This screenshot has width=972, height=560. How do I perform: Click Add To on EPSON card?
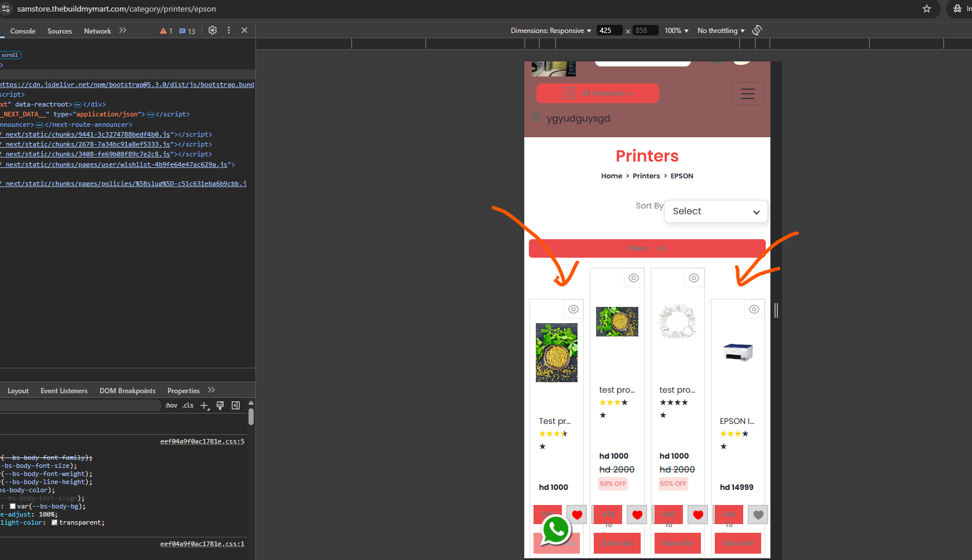tap(729, 514)
